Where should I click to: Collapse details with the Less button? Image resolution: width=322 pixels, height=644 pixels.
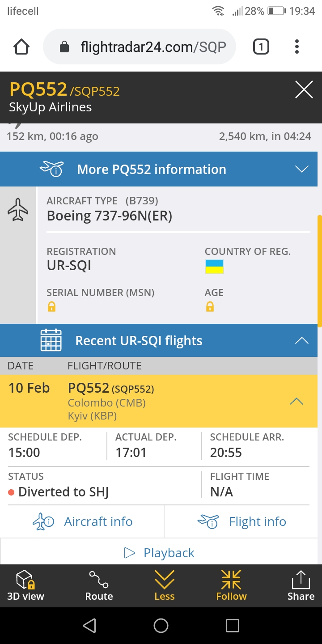click(x=164, y=586)
